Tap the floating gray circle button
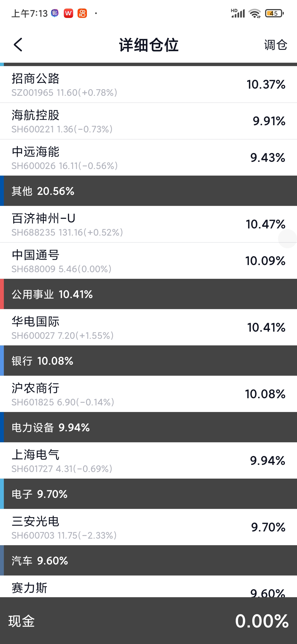The image size is (297, 644). [x=287, y=239]
